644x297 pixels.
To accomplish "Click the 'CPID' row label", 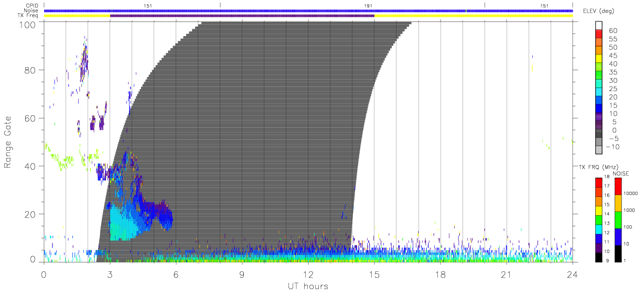I will [x=32, y=5].
